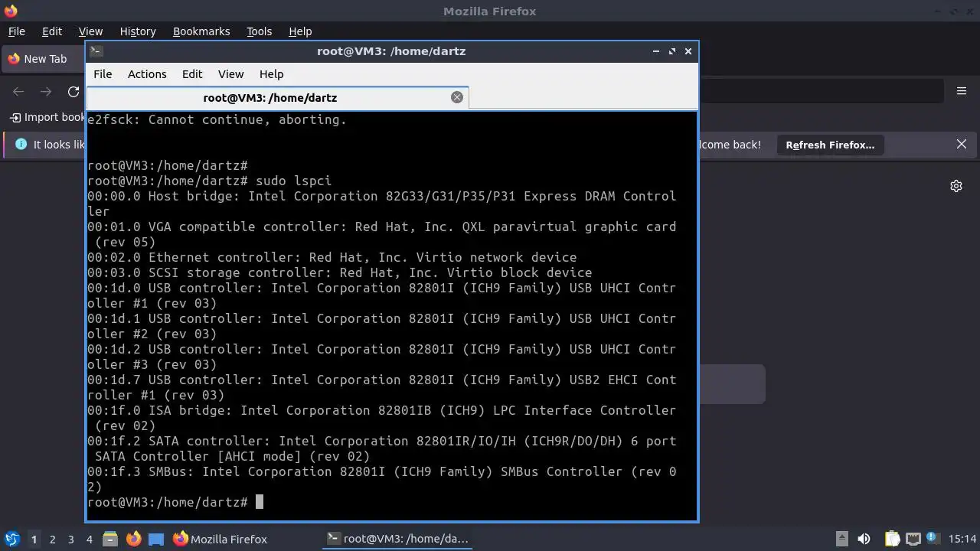The image size is (980, 551).
Task: Switch to workspace 2
Action: [52, 540]
